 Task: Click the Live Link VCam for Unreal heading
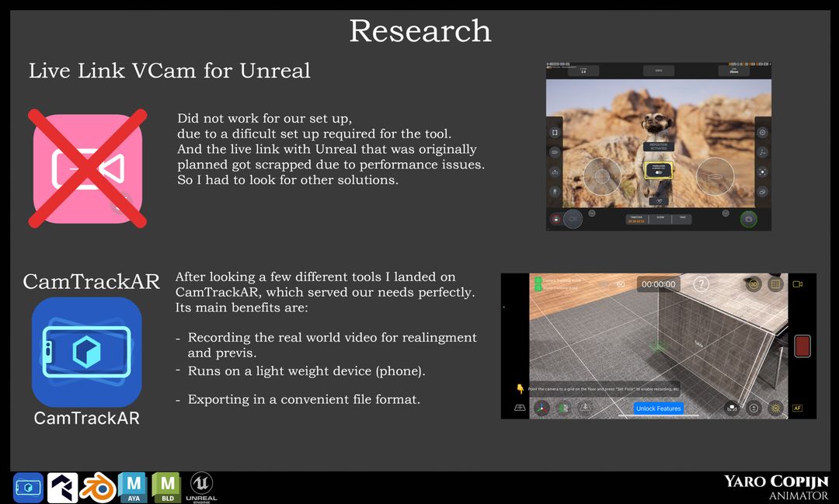click(169, 71)
